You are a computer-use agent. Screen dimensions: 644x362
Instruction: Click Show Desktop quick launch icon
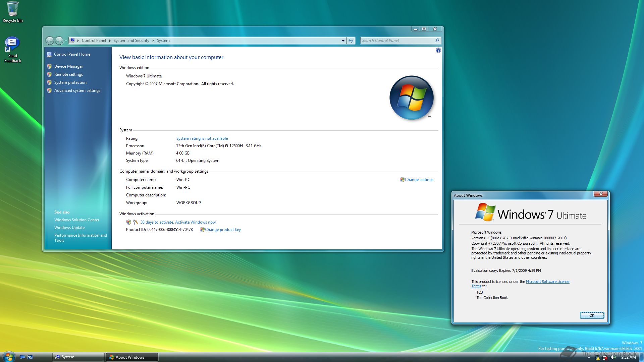(22, 357)
